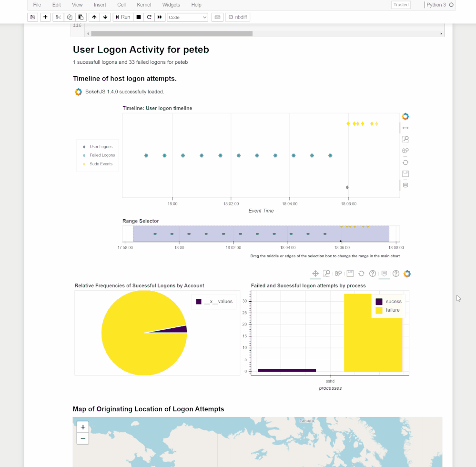Click the first help icon above the bar chart
The image size is (476, 467).
373,274
